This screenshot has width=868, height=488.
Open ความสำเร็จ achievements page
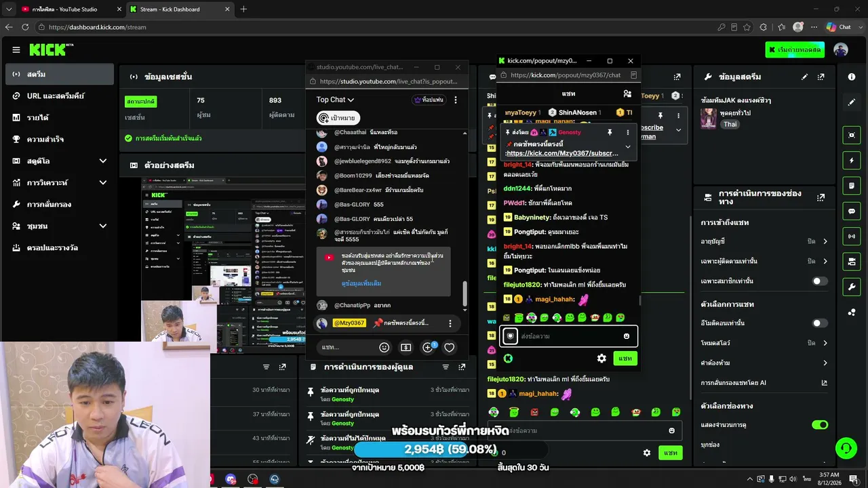[x=60, y=139]
